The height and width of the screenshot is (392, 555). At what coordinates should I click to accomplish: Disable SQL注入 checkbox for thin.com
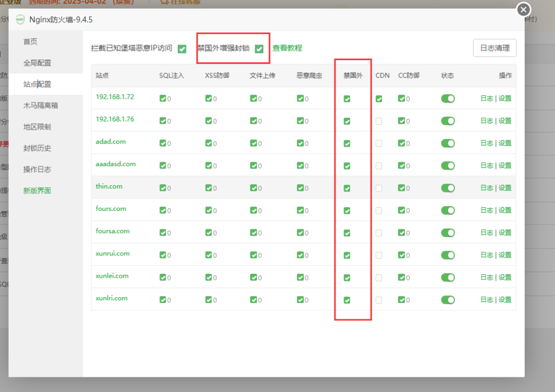[x=163, y=188]
